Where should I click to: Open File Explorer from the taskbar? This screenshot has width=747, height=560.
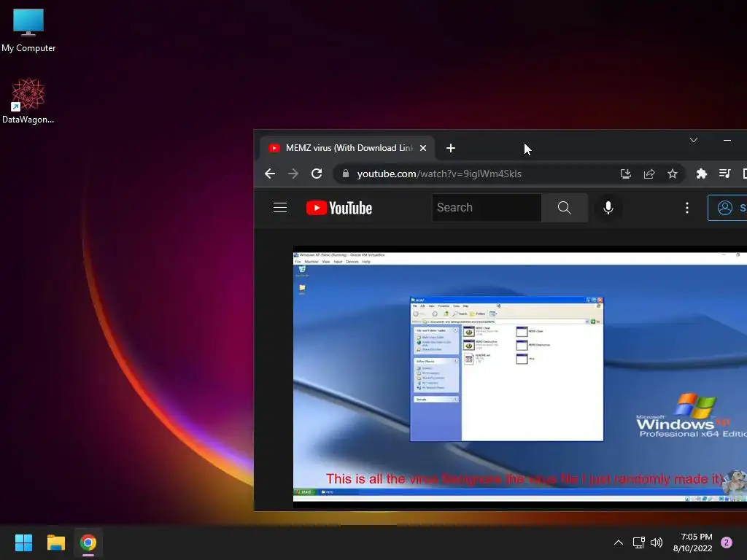55,542
